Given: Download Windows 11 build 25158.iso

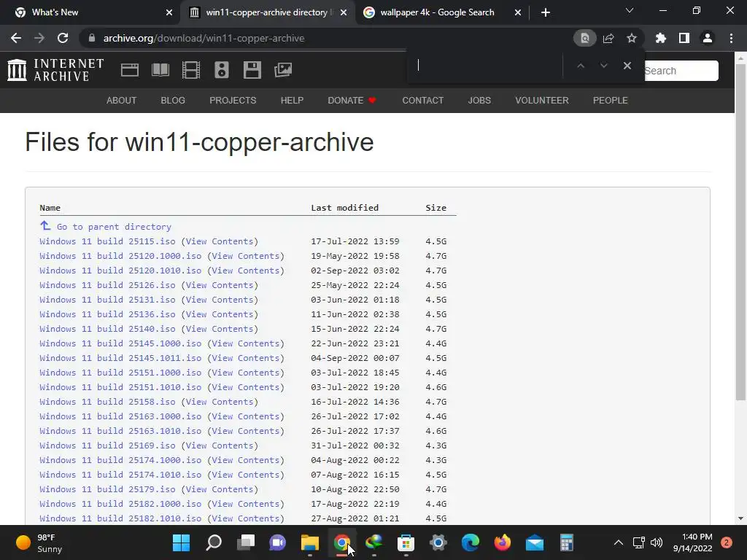Looking at the screenshot, I should point(107,402).
